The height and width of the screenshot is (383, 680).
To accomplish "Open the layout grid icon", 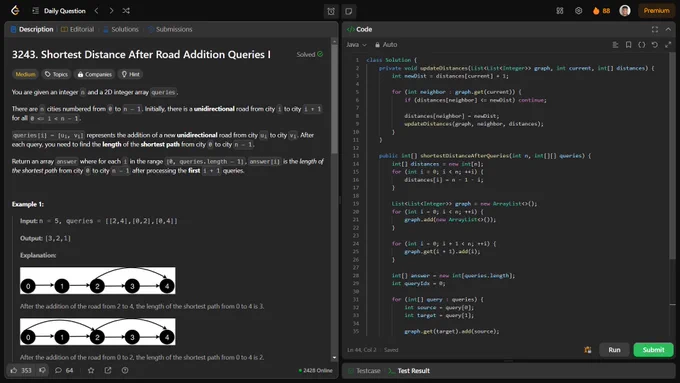I will (560, 11).
